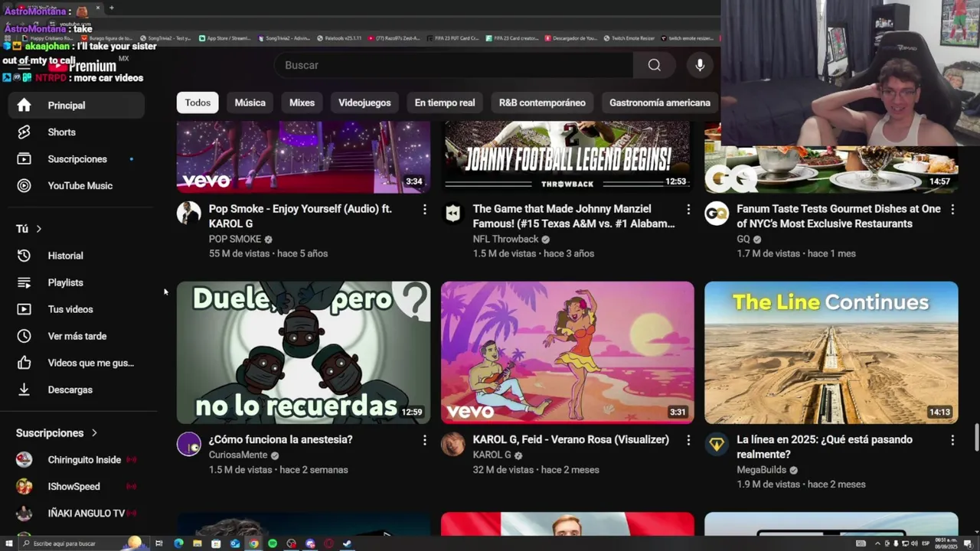
Task: Click the Windows Start button
Action: point(8,543)
